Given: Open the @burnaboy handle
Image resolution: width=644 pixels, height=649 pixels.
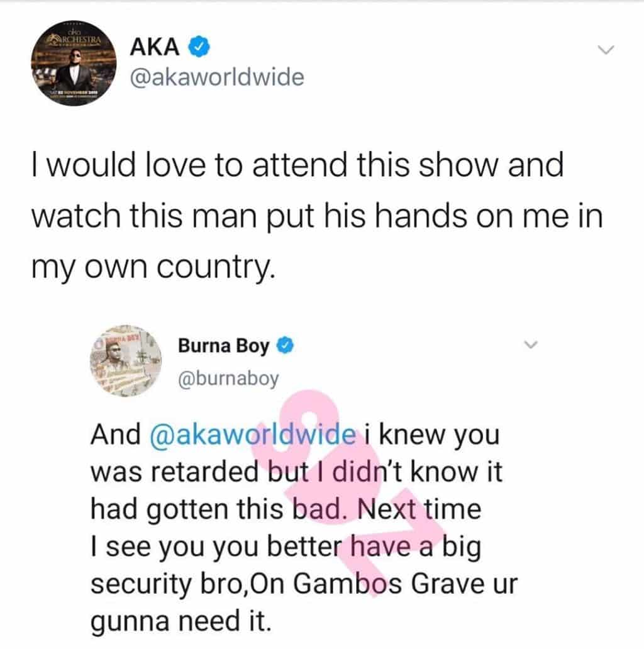Looking at the screenshot, I should click(x=228, y=379).
